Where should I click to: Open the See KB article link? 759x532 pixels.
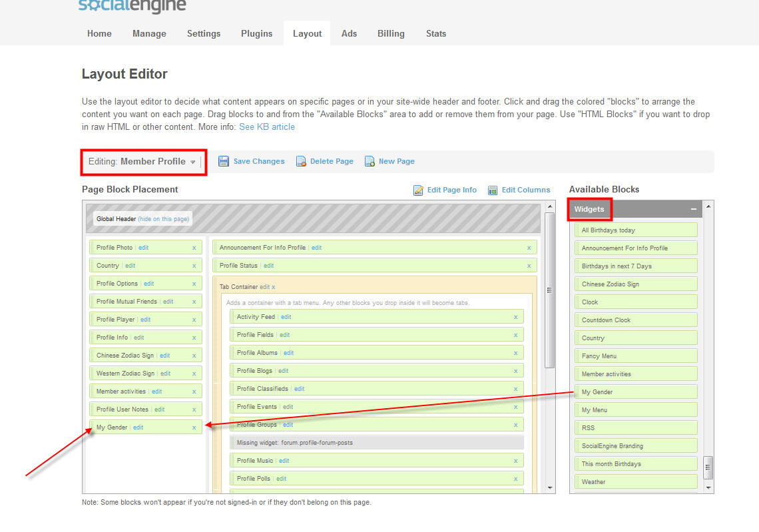267,127
